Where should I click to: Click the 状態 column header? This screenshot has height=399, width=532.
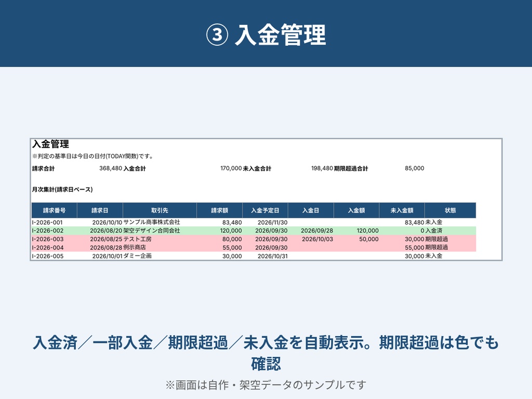tap(450, 210)
